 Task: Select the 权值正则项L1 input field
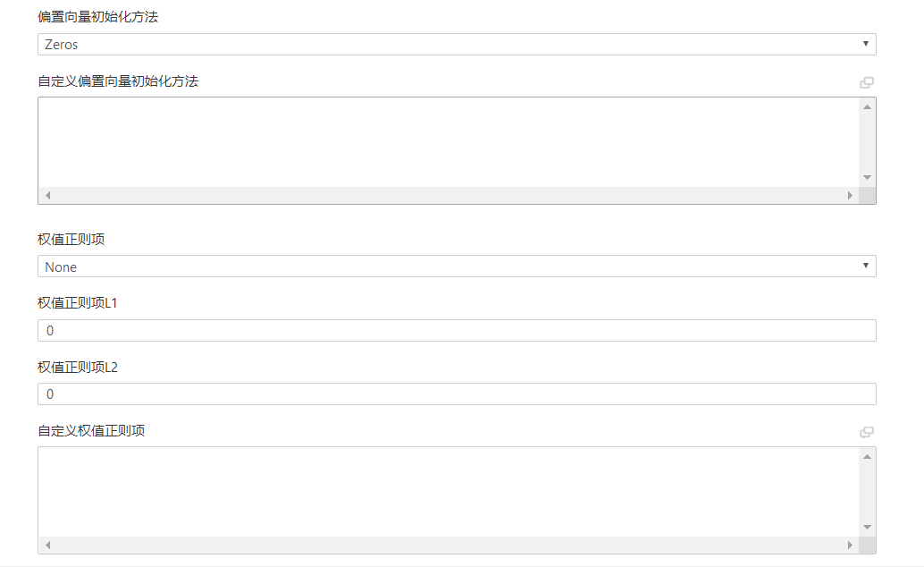point(457,330)
